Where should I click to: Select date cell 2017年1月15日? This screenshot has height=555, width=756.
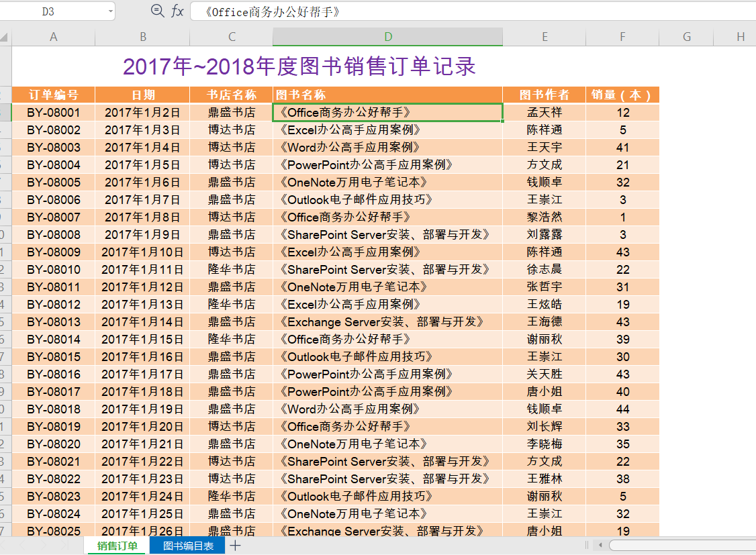click(143, 340)
